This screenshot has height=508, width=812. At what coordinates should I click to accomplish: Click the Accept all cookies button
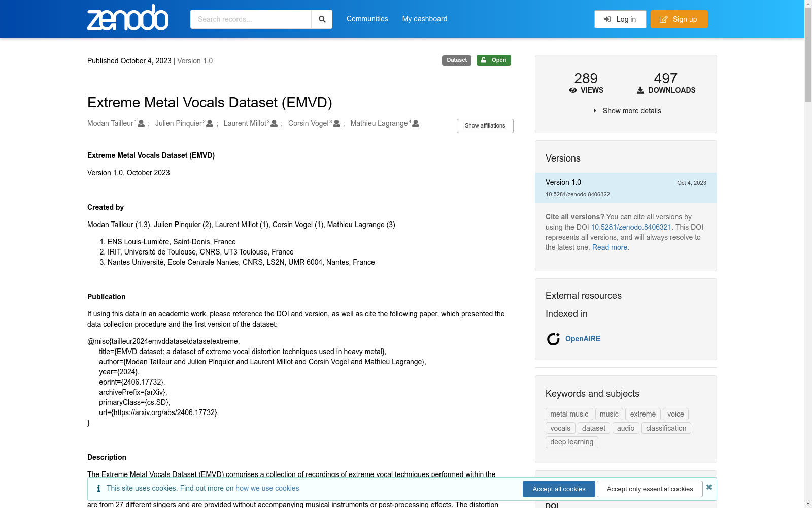coord(559,489)
